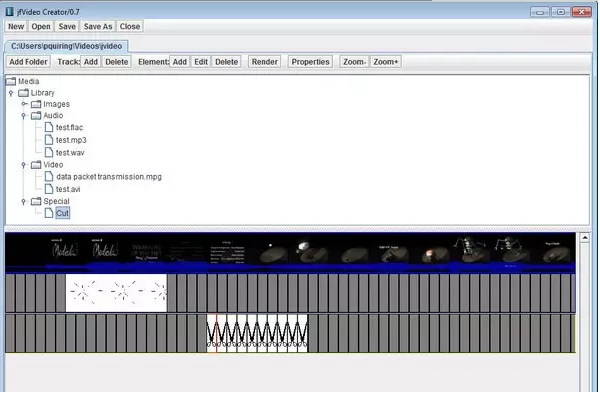This screenshot has width=600, height=395.
Task: Select the Audio tree label
Action: [53, 116]
